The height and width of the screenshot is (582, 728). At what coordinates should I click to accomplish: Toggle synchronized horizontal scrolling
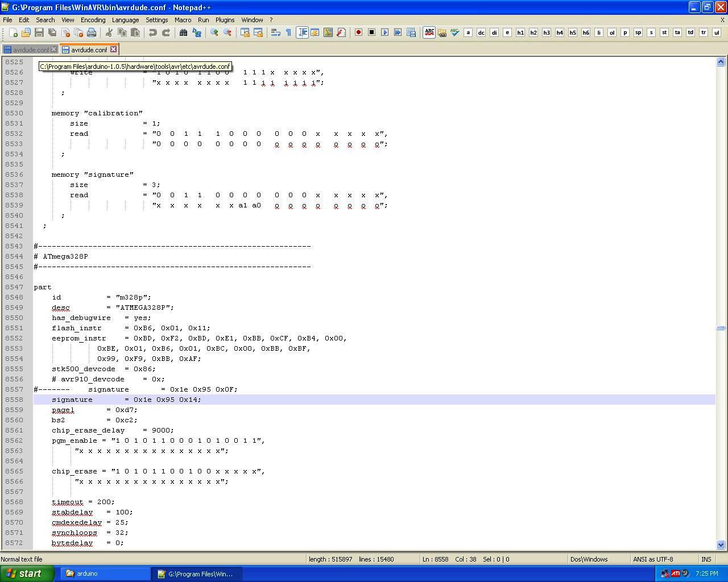(258, 32)
